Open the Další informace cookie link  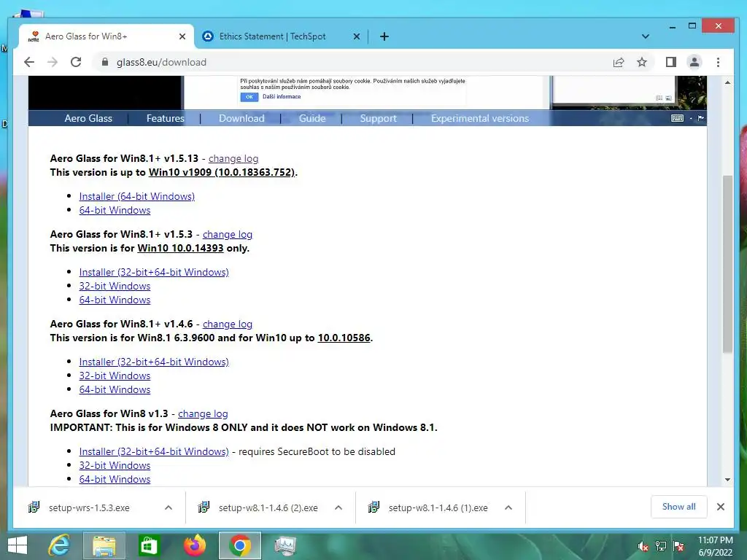pos(282,97)
